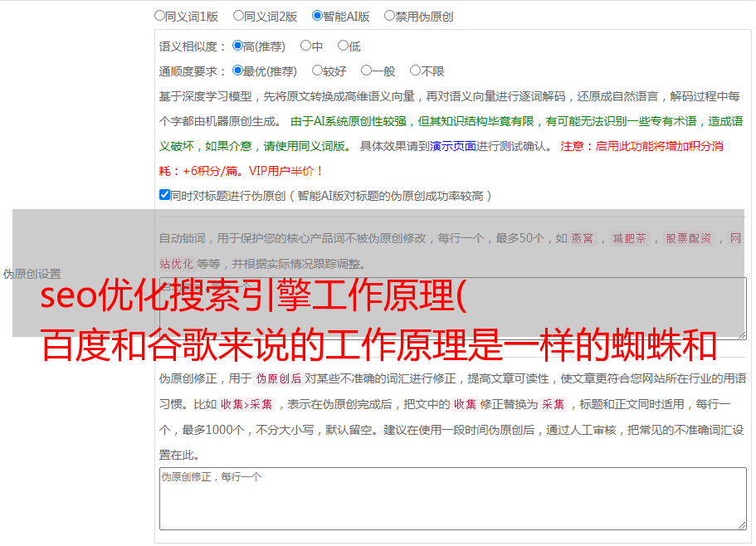This screenshot has width=756, height=546.
Task: Click inside the 伪原创修正 textarea
Action: click(x=453, y=499)
